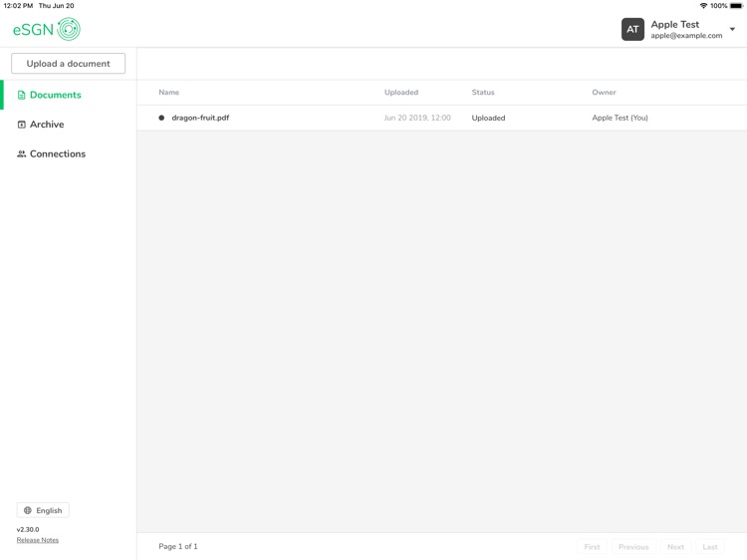Click the Uploaded status cell

(488, 118)
